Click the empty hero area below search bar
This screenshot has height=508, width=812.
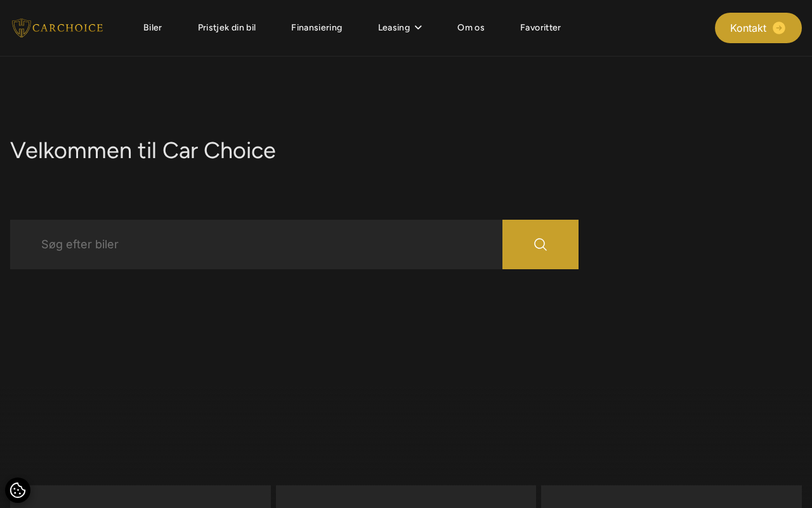click(406, 375)
